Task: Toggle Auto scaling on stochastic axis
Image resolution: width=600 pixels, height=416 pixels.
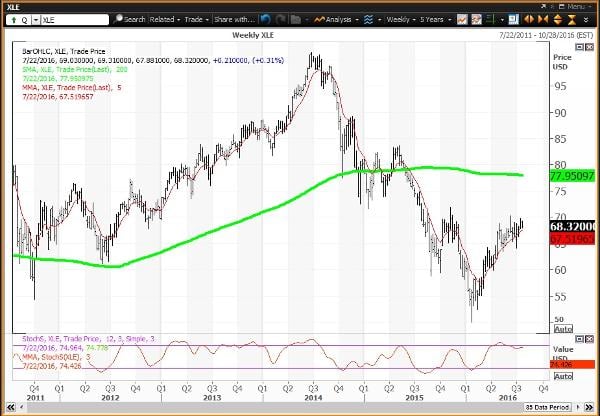Action: 563,376
